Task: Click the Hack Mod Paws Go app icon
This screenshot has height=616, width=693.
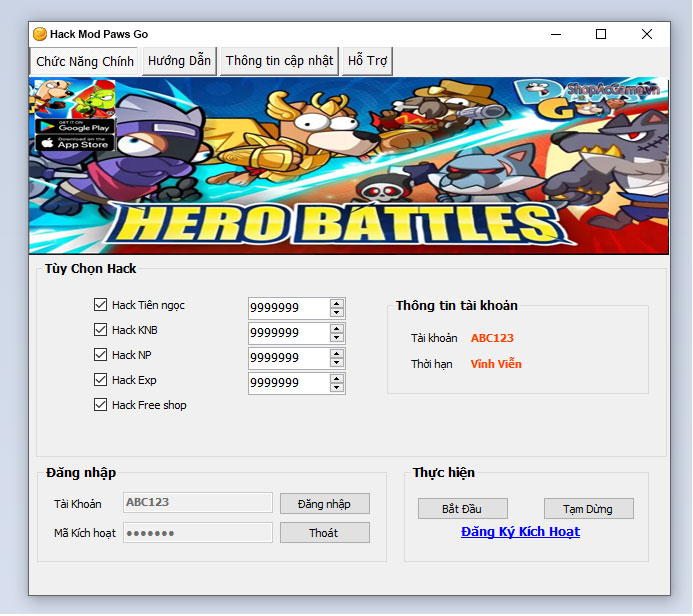Action: (40, 34)
